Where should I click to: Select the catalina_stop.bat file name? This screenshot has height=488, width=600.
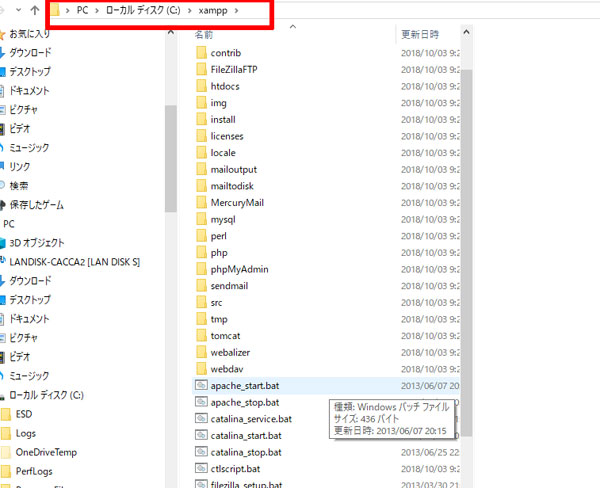click(246, 452)
